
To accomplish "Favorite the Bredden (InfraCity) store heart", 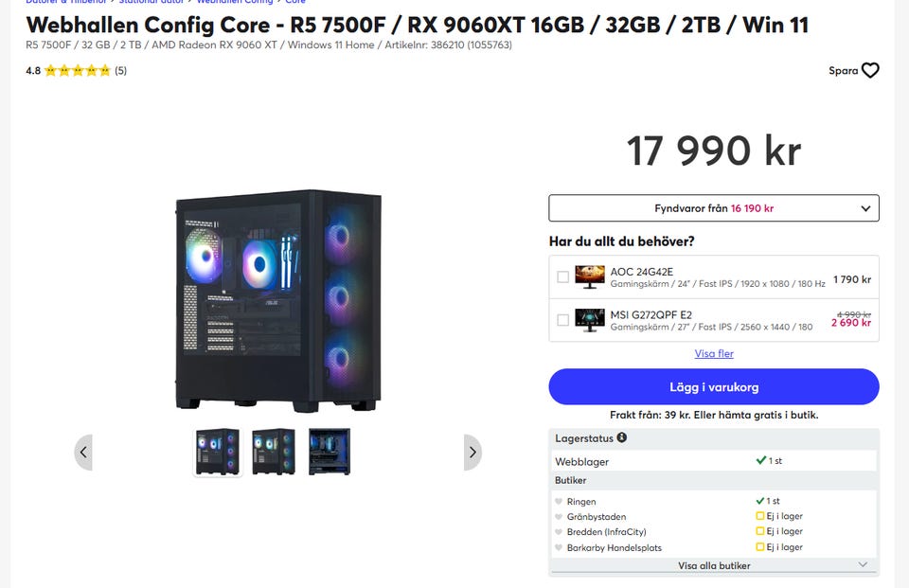I will click(x=559, y=531).
